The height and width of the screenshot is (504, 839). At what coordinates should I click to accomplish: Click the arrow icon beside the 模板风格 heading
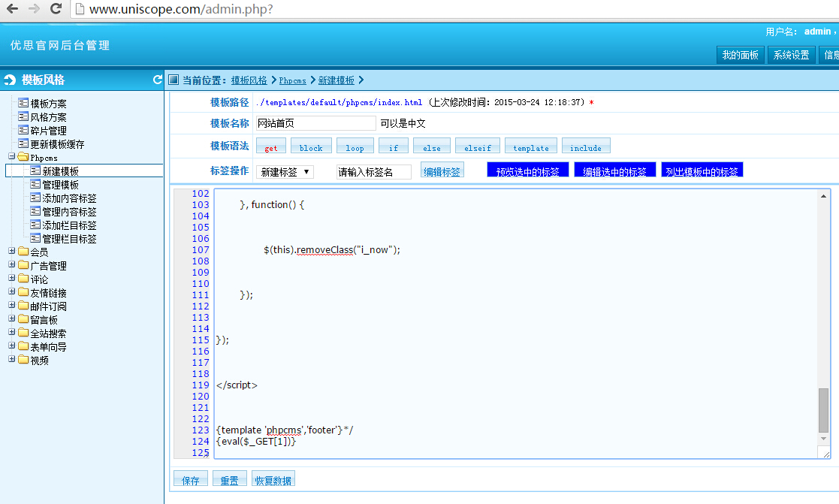coord(11,80)
